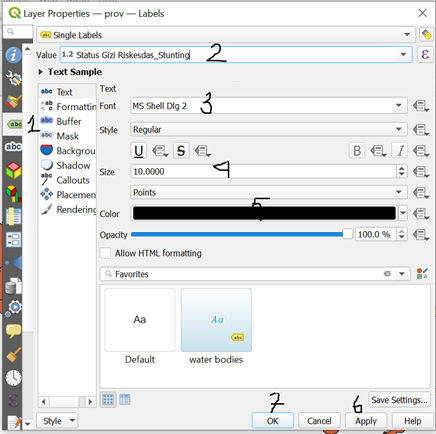Switch to list view for text formats
The width and height of the screenshot is (436, 434).
(125, 399)
